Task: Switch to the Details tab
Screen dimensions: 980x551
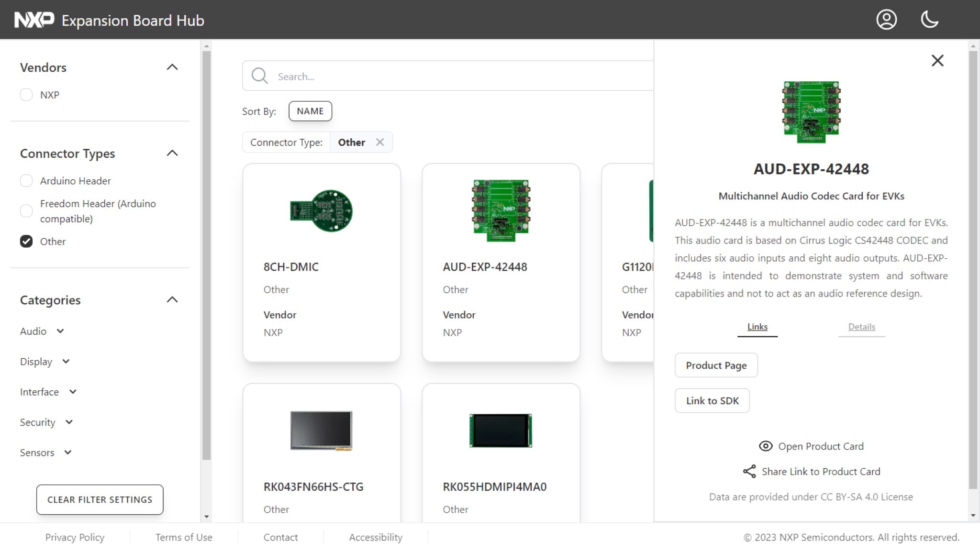Action: coord(861,327)
